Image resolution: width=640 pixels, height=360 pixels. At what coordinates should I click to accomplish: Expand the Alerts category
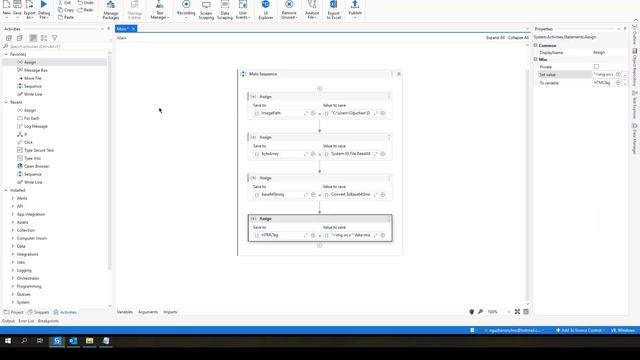click(13, 198)
